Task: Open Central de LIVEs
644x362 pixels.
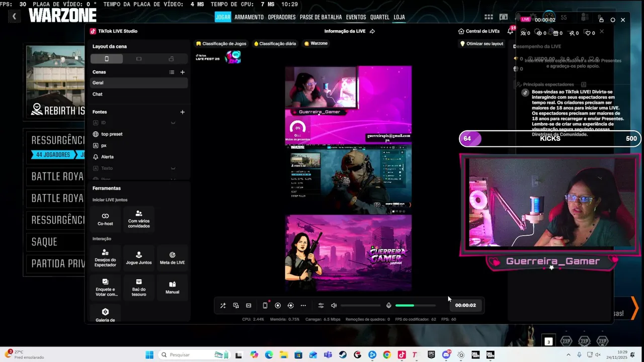Action: click(x=479, y=31)
